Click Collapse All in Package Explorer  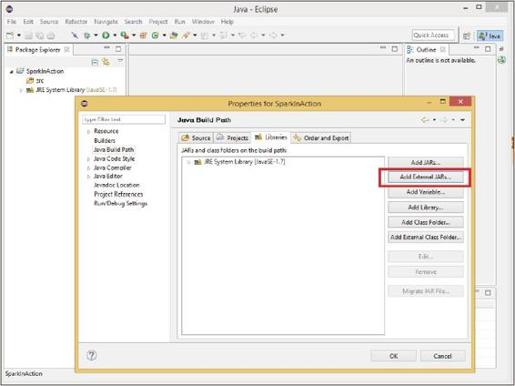click(95, 62)
